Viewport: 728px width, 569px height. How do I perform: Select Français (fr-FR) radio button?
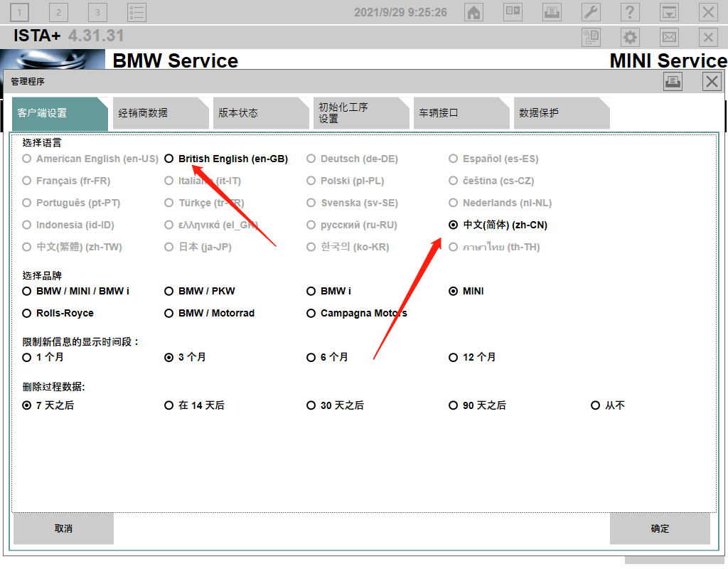66,181
